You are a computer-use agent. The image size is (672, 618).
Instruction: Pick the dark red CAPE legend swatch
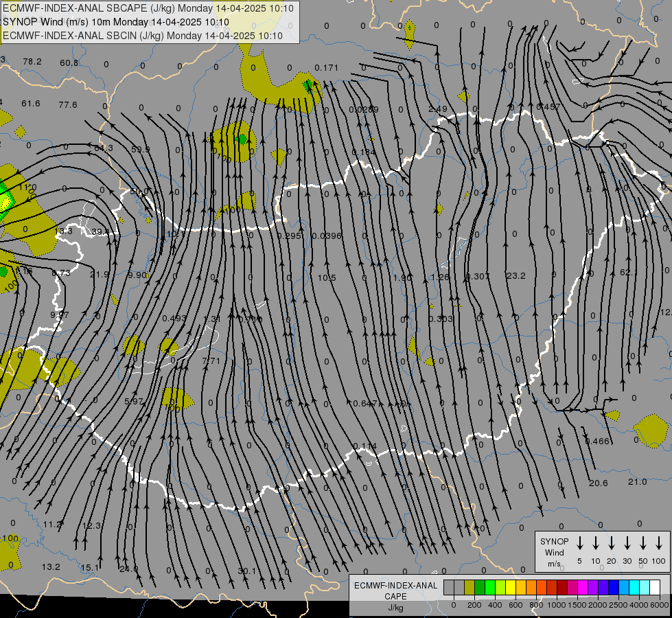tap(562, 588)
